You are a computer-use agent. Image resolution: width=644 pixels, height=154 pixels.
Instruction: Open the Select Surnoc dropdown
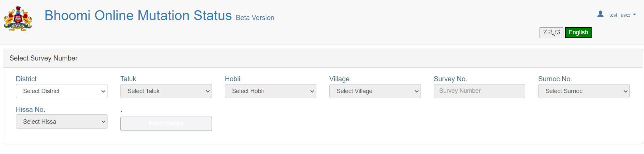pyautogui.click(x=584, y=91)
